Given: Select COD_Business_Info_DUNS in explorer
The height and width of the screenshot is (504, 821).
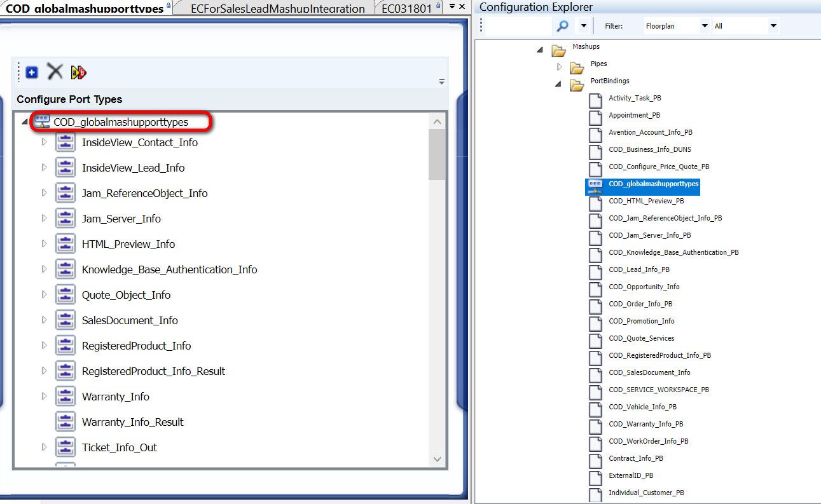Looking at the screenshot, I should click(650, 149).
